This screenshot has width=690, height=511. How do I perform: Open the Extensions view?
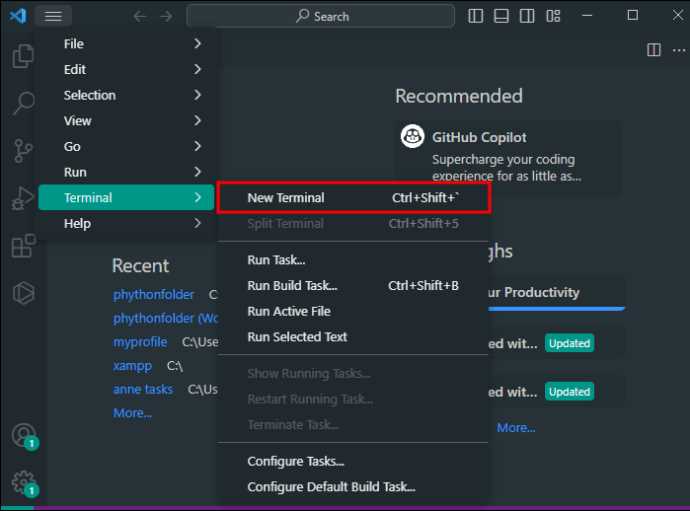pos(23,245)
